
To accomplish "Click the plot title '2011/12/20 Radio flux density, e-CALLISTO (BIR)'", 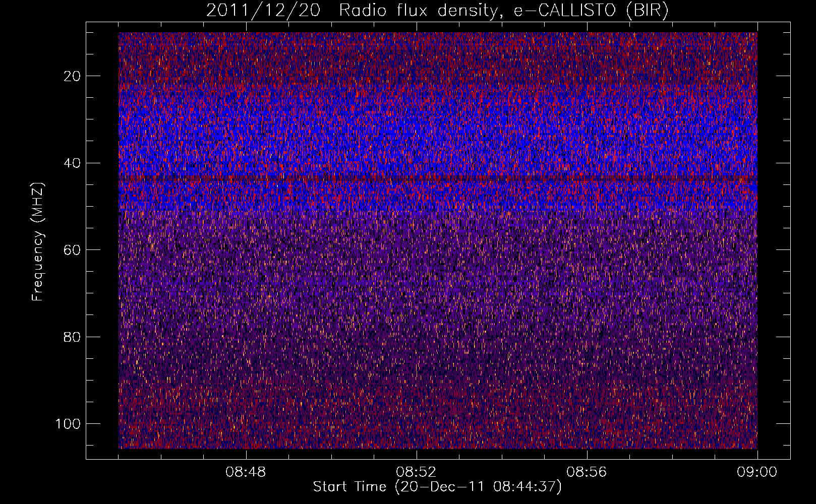I will [x=437, y=11].
